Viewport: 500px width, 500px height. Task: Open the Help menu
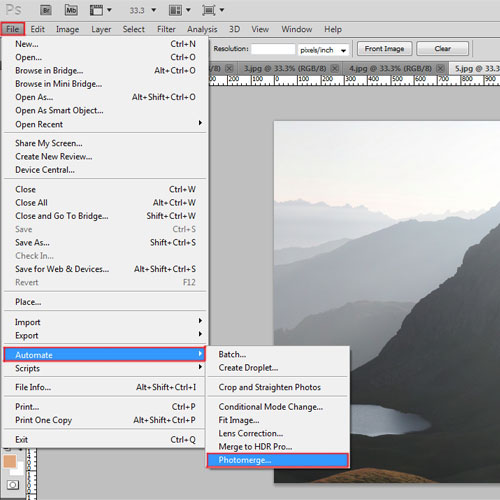pos(333,29)
